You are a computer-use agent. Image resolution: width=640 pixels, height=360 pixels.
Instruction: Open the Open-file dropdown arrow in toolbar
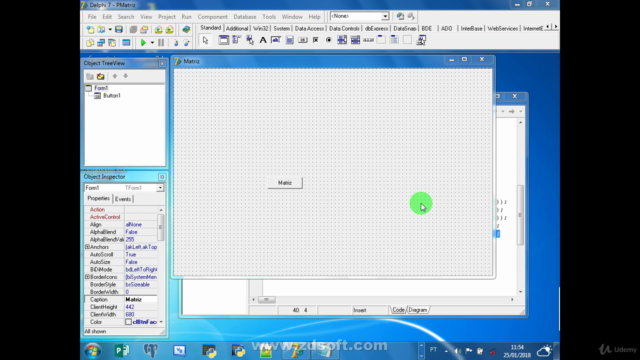[110, 29]
